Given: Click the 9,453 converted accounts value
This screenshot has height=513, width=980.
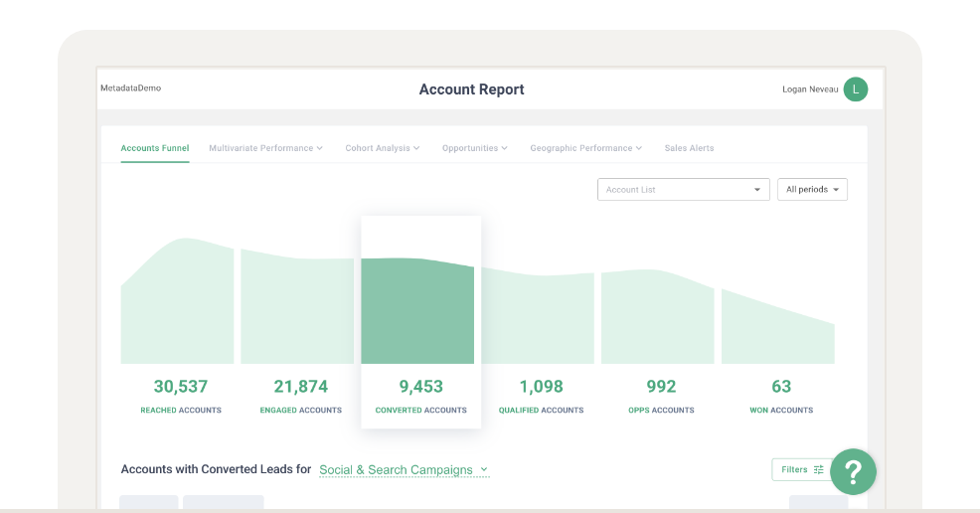Looking at the screenshot, I should coord(421,387).
